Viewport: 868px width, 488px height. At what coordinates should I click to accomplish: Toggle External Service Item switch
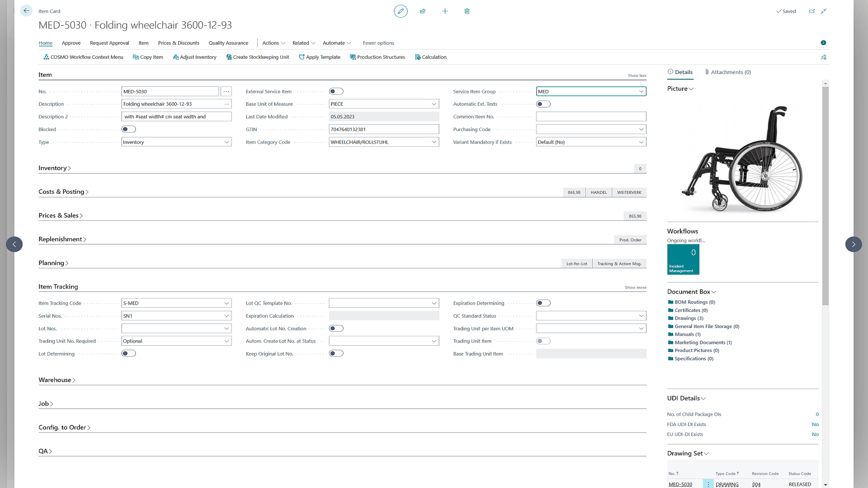336,91
